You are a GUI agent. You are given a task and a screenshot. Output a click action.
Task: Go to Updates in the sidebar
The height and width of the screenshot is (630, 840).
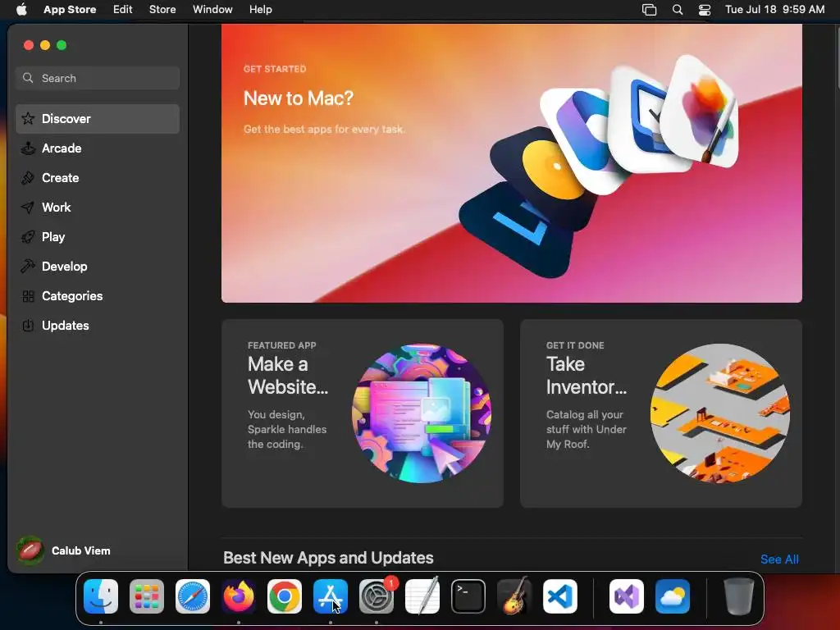(x=98, y=326)
